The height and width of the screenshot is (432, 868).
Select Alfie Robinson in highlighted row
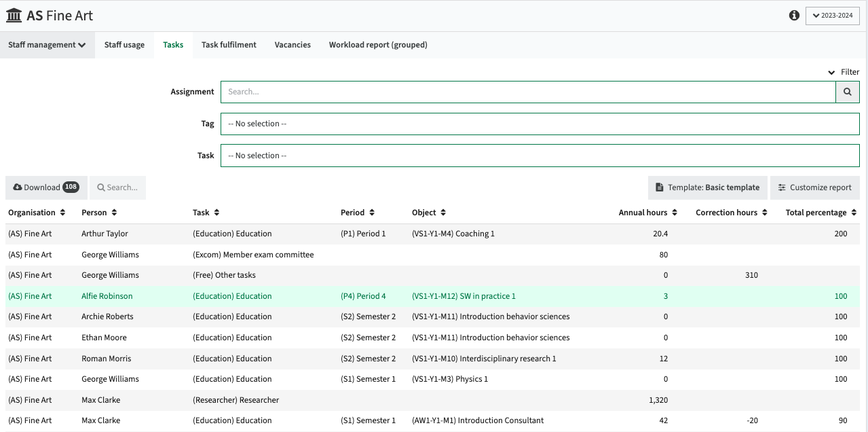coord(107,296)
